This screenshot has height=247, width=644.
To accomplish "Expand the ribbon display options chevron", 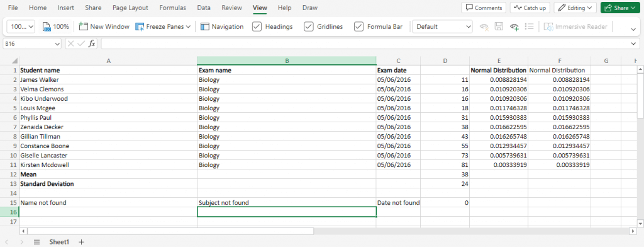I will click(633, 29).
